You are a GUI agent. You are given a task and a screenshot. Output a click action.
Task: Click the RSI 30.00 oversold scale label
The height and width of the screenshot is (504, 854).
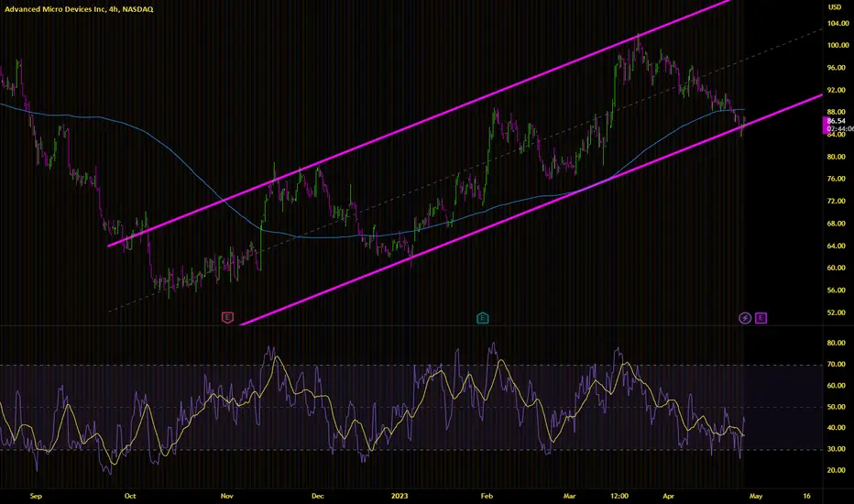[x=836, y=449]
